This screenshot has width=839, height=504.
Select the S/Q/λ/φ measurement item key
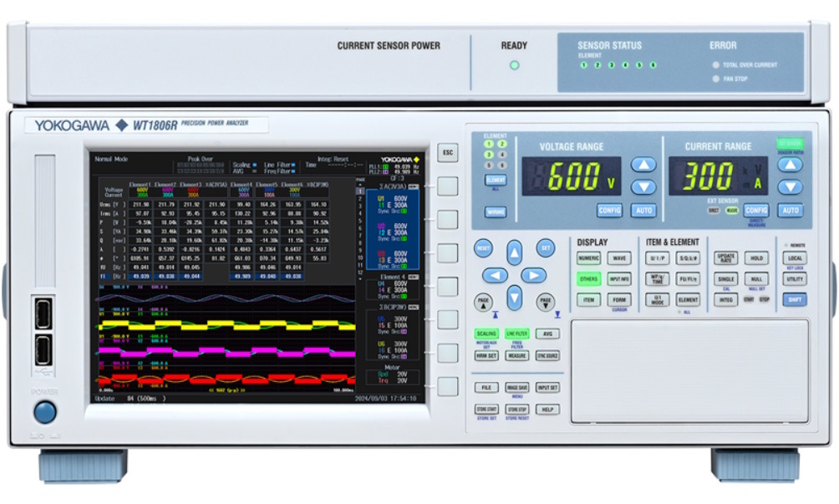[688, 258]
